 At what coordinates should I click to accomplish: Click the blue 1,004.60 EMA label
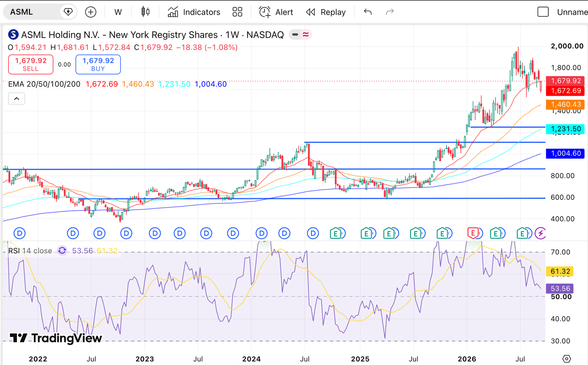[565, 153]
